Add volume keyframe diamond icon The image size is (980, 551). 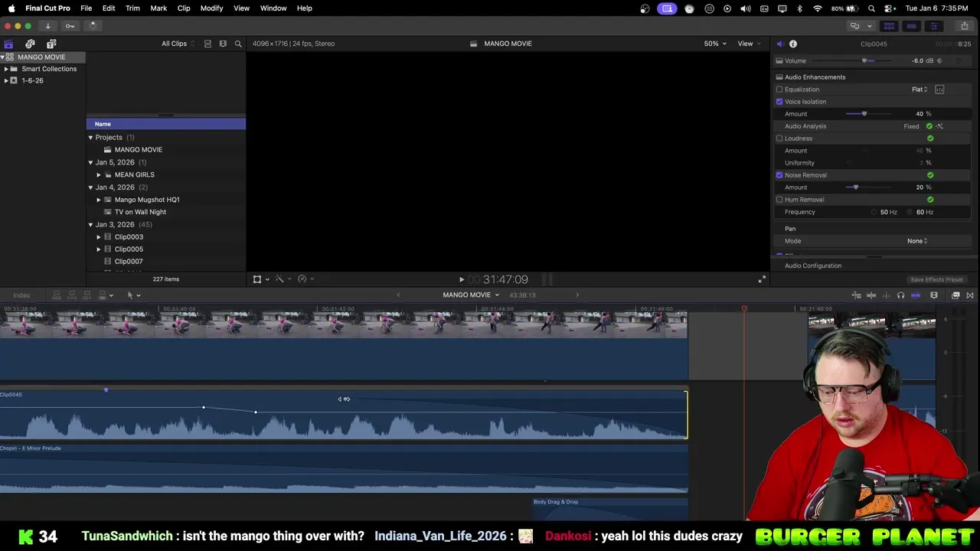939,61
